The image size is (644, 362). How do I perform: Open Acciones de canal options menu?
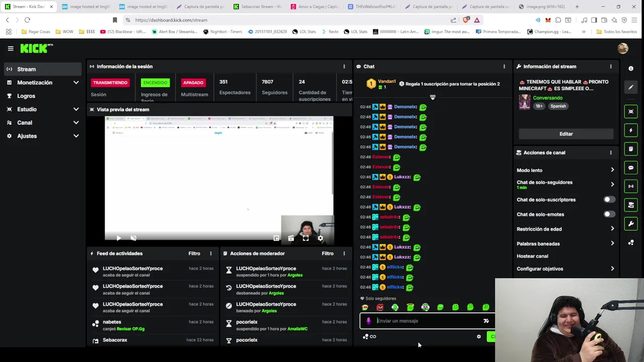611,152
